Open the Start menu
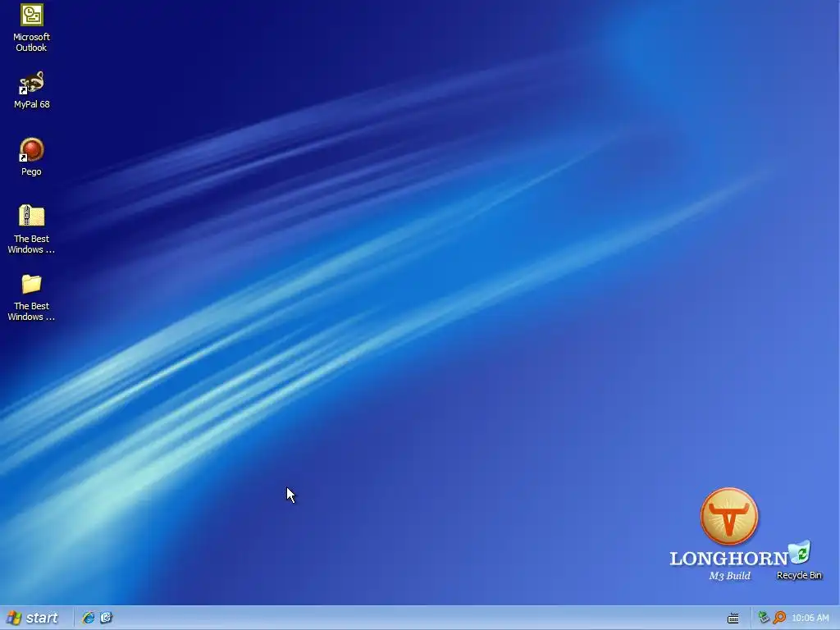 tap(33, 618)
